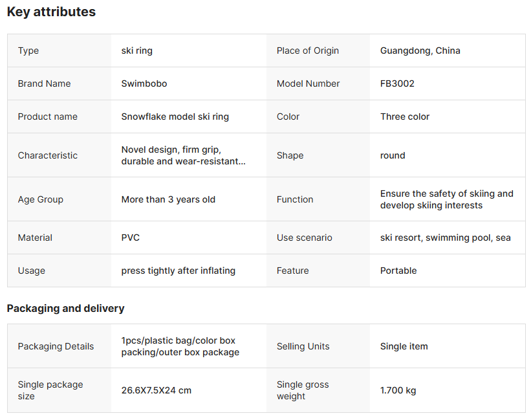The width and height of the screenshot is (531, 420).
Task: Click the Key attributes heading
Action: tap(51, 12)
